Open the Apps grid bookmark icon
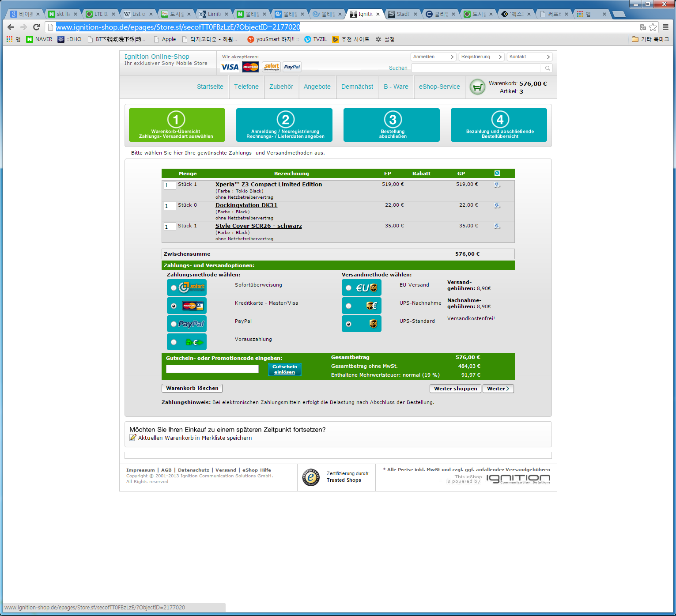Screen dimensions: 676x616 (x=13, y=39)
